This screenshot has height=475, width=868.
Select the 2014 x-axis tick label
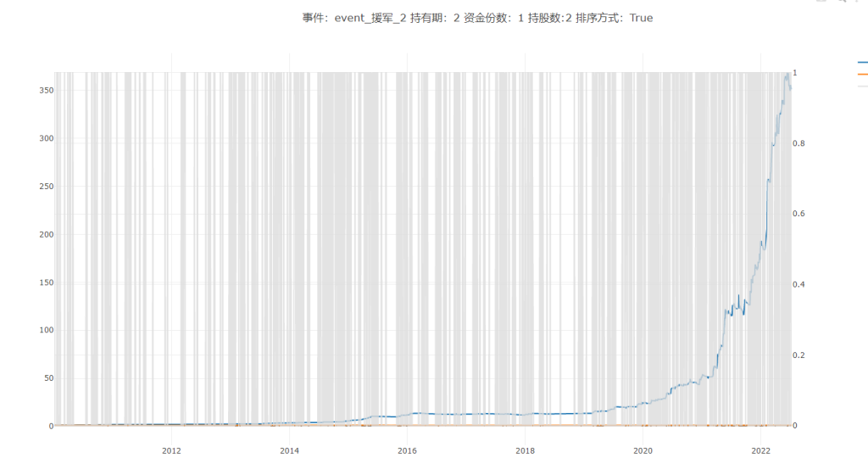pyautogui.click(x=289, y=450)
